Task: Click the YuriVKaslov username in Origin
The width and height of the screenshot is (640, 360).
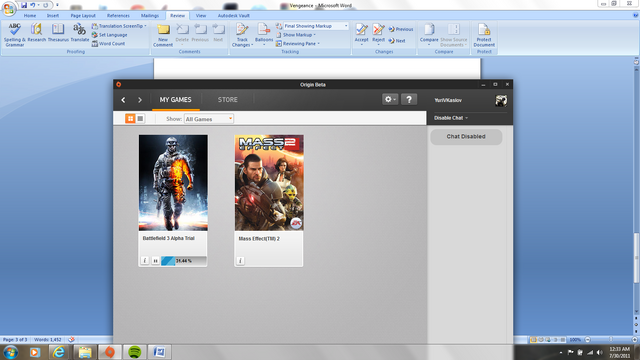Action: pyautogui.click(x=448, y=100)
